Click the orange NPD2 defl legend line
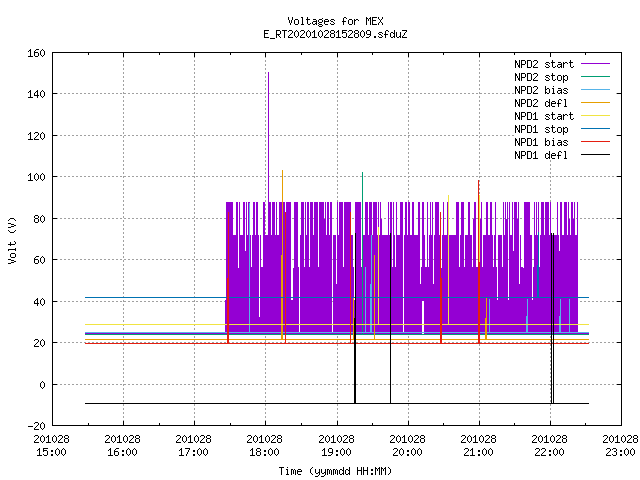This screenshot has height=480, width=640. coord(595,102)
